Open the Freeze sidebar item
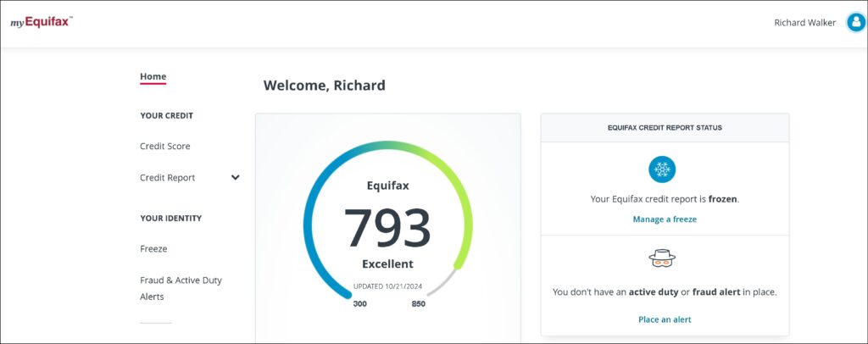The height and width of the screenshot is (344, 868). pyautogui.click(x=153, y=249)
